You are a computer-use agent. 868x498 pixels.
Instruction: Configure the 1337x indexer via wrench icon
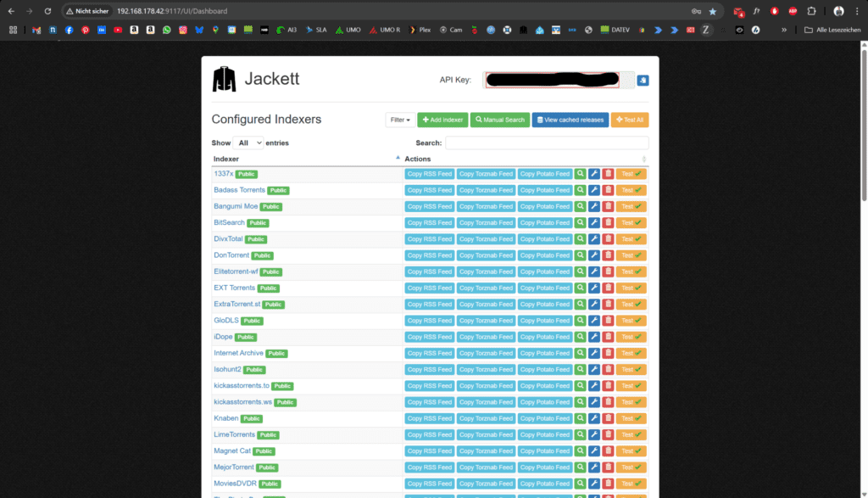pyautogui.click(x=594, y=174)
